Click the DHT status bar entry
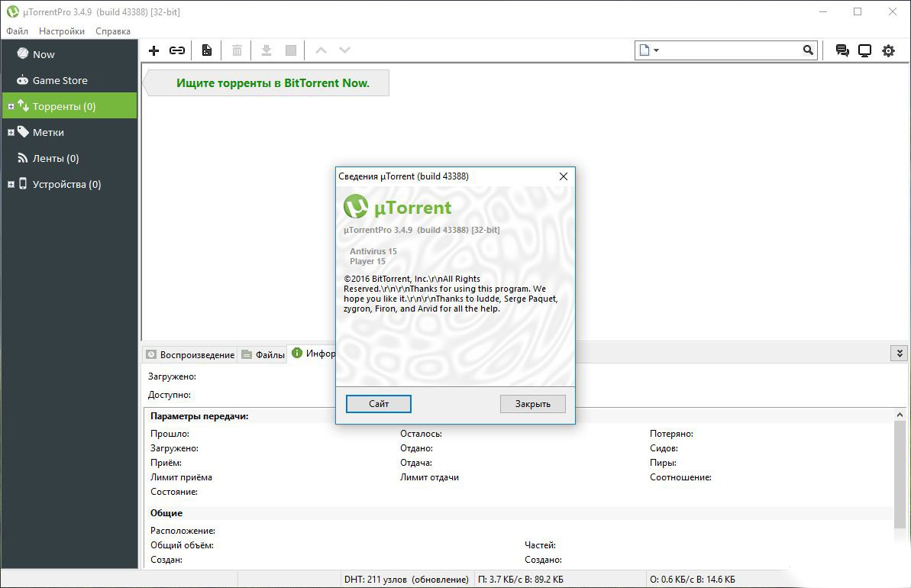The height and width of the screenshot is (588, 911). point(406,580)
